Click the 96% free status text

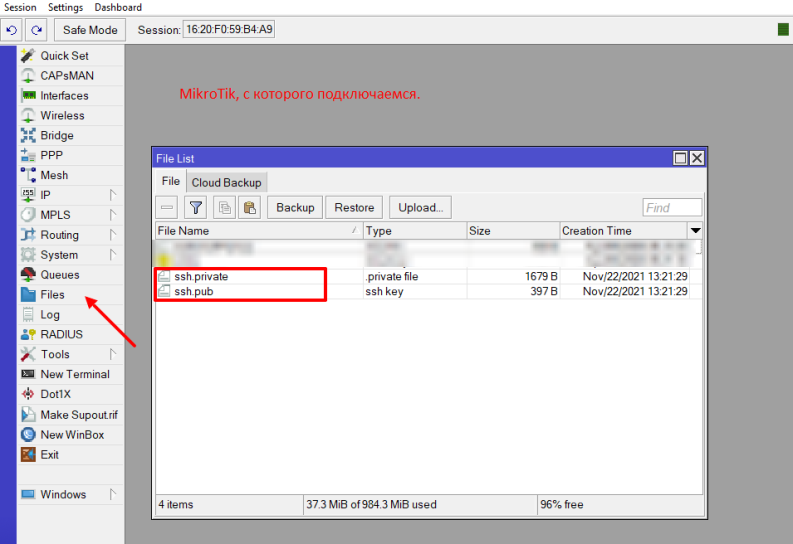coord(561,505)
